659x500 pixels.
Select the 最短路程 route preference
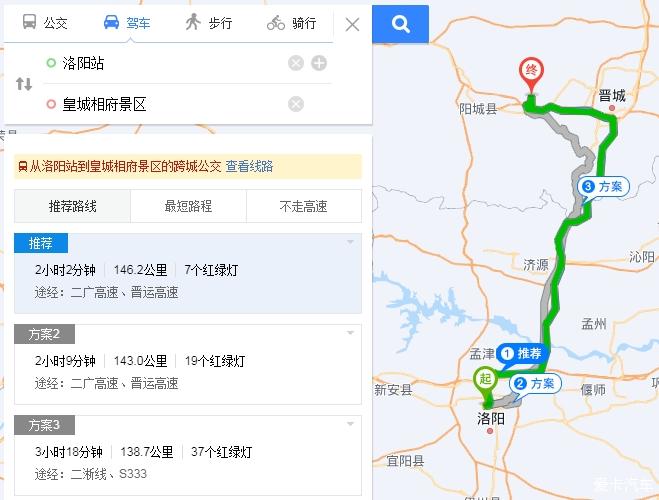click(x=188, y=206)
